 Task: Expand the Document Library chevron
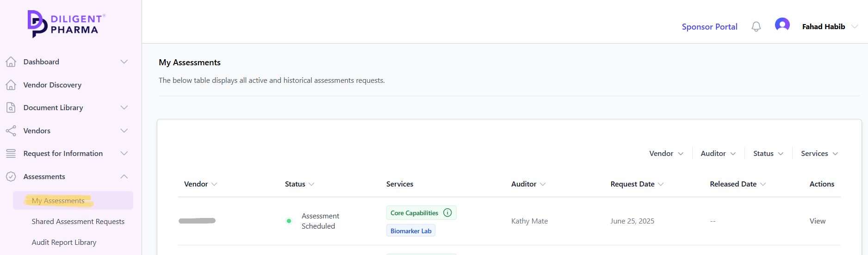pos(124,107)
